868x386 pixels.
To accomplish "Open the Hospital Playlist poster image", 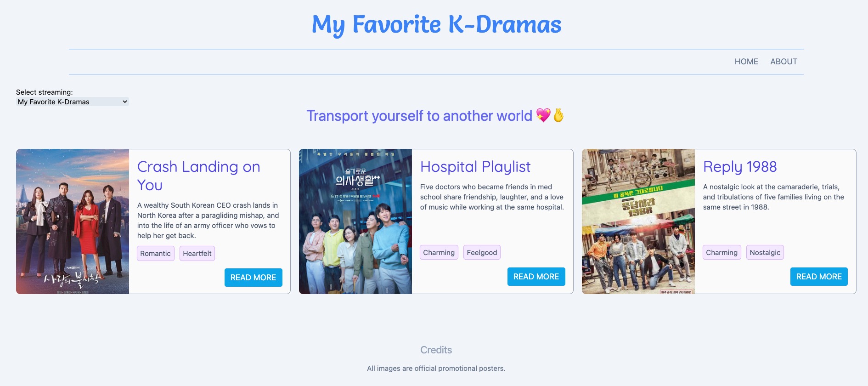I will [x=355, y=221].
